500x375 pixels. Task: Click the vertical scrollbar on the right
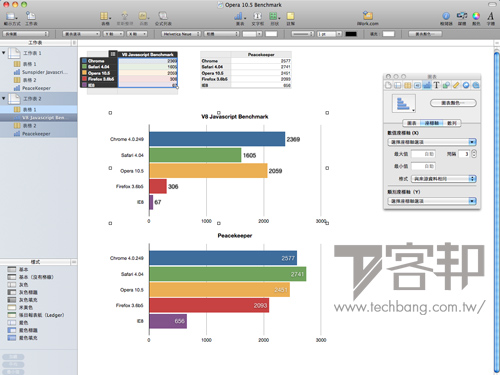[496, 210]
